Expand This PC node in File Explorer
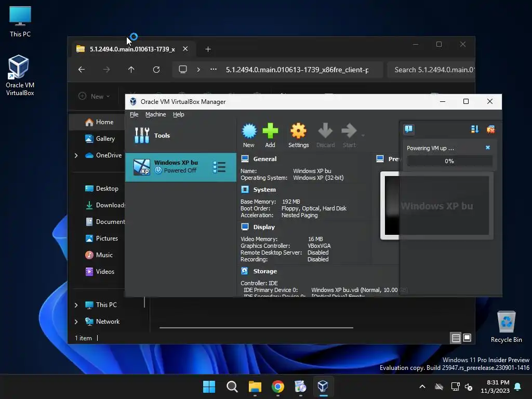The image size is (532, 399). [x=76, y=305]
